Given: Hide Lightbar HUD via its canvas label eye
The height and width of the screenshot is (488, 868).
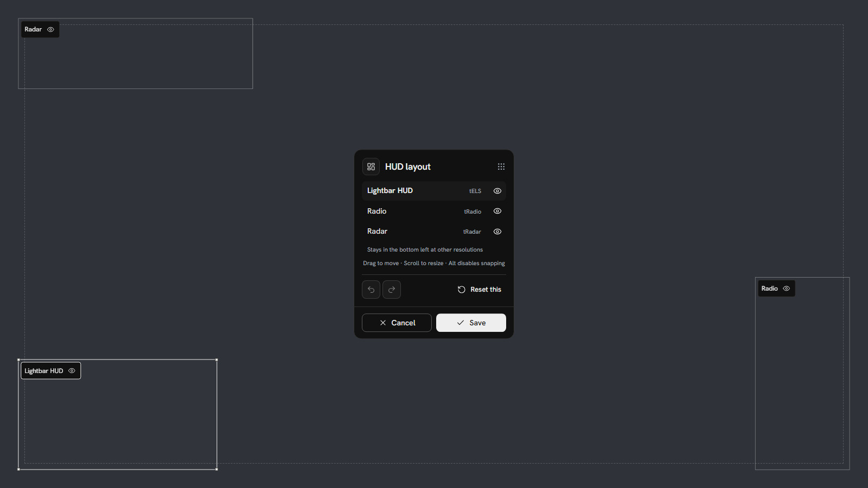Looking at the screenshot, I should click(72, 371).
